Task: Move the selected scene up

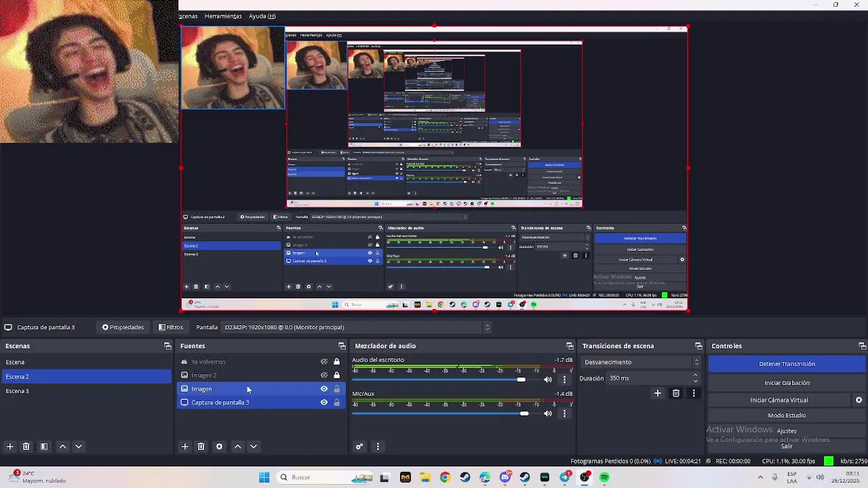Action: pos(62,447)
